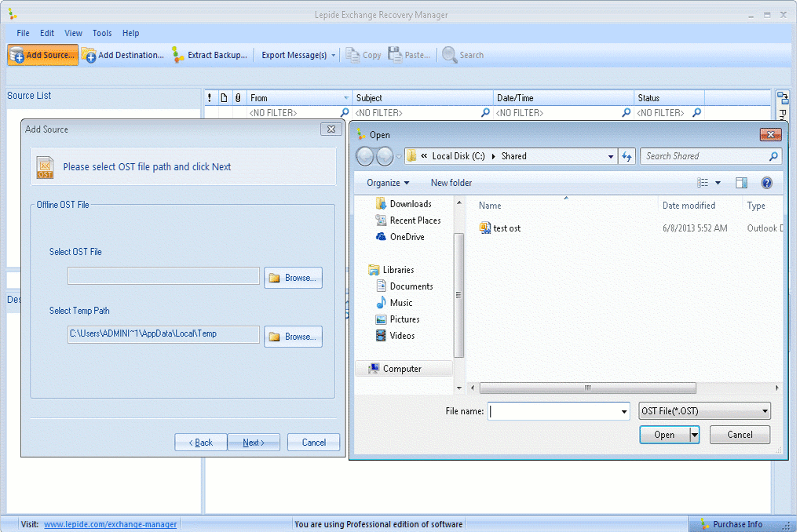Open Extract Backup tool
This screenshot has width=800, height=532.
coord(210,55)
